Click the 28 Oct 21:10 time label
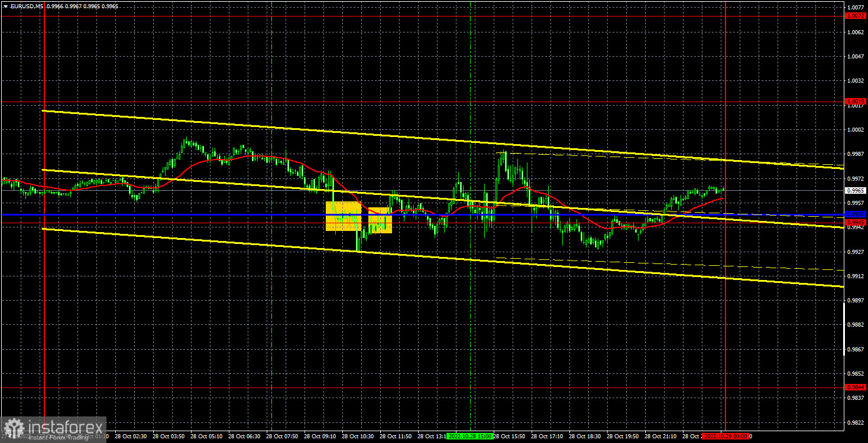This screenshot has width=868, height=443. [x=661, y=437]
